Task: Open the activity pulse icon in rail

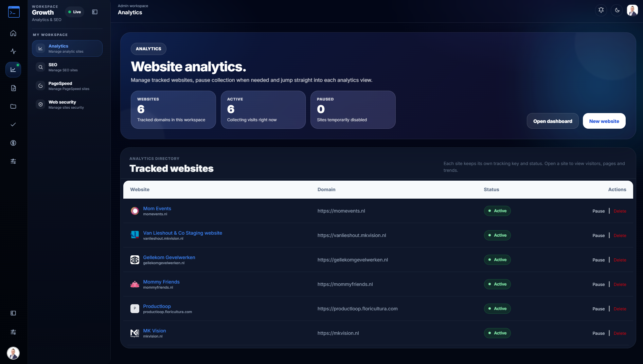Action: 13,51
